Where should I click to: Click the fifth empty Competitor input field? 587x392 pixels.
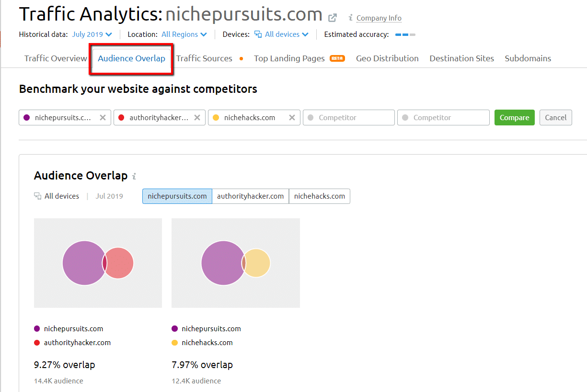(x=443, y=118)
